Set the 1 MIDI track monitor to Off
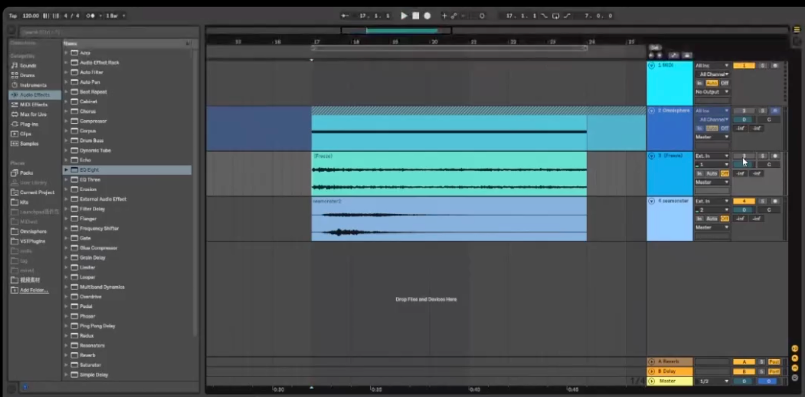The image size is (806, 398). click(724, 83)
